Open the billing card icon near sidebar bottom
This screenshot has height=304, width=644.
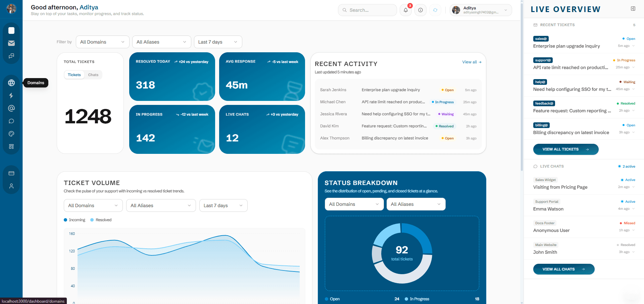(11, 173)
